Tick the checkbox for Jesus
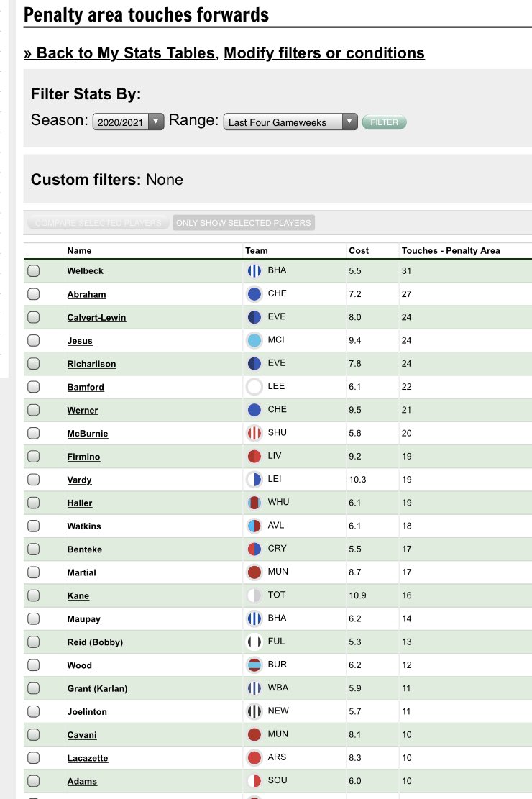532x799 pixels. [x=34, y=340]
